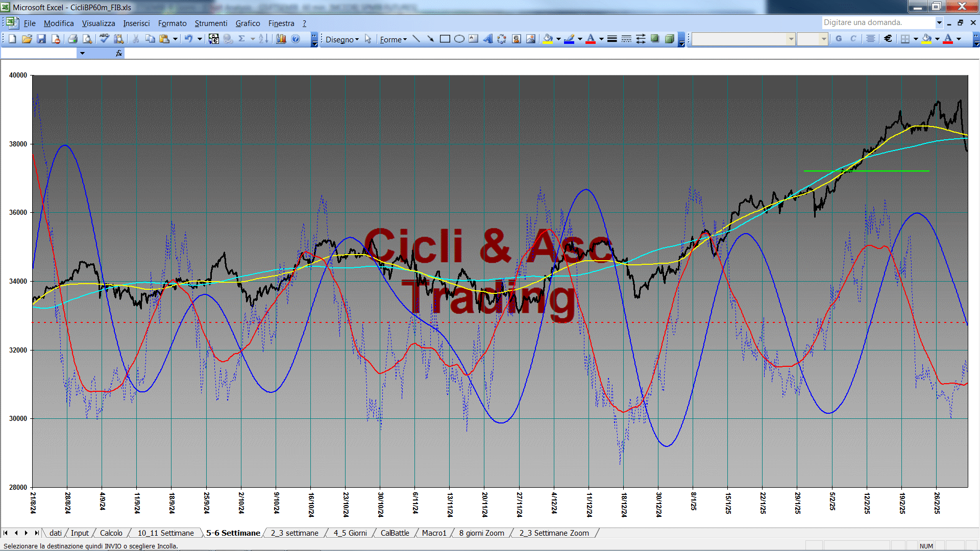Open the undo history dropdown arrow
The height and width of the screenshot is (551, 980).
tap(200, 39)
